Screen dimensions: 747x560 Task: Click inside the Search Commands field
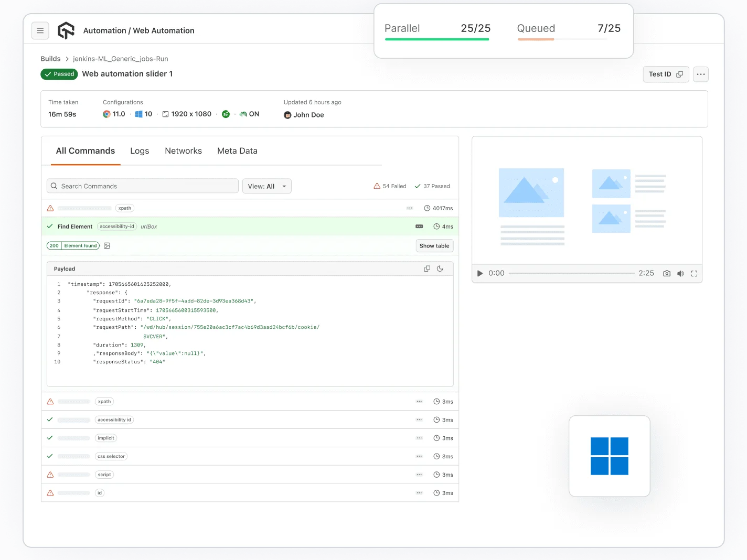pyautogui.click(x=142, y=186)
